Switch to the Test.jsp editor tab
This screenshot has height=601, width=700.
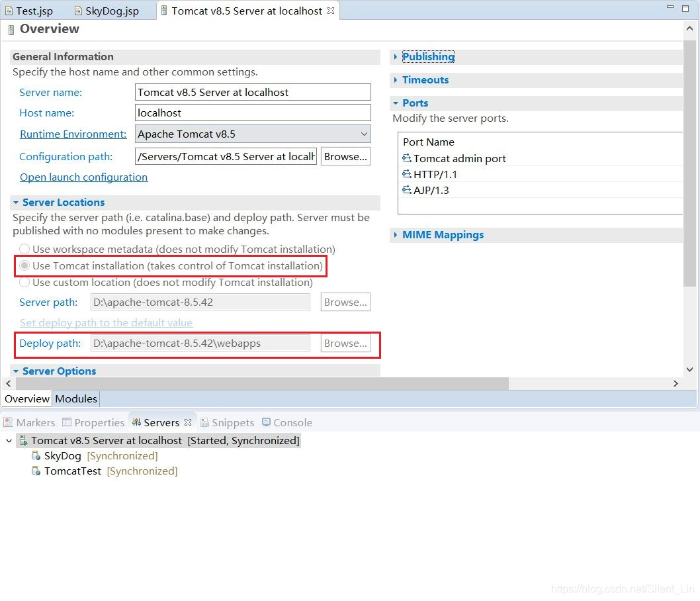(x=30, y=11)
